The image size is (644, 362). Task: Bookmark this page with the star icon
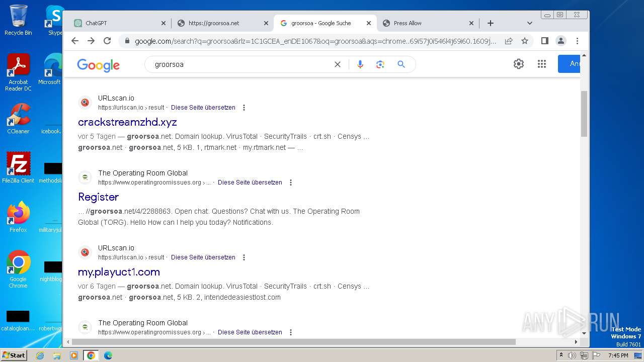[525, 41]
